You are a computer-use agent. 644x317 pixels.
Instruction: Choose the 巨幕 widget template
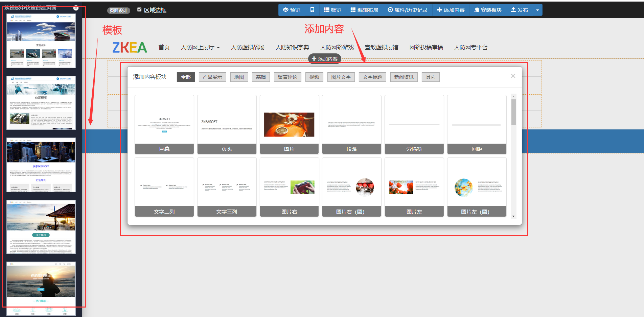[164, 125]
